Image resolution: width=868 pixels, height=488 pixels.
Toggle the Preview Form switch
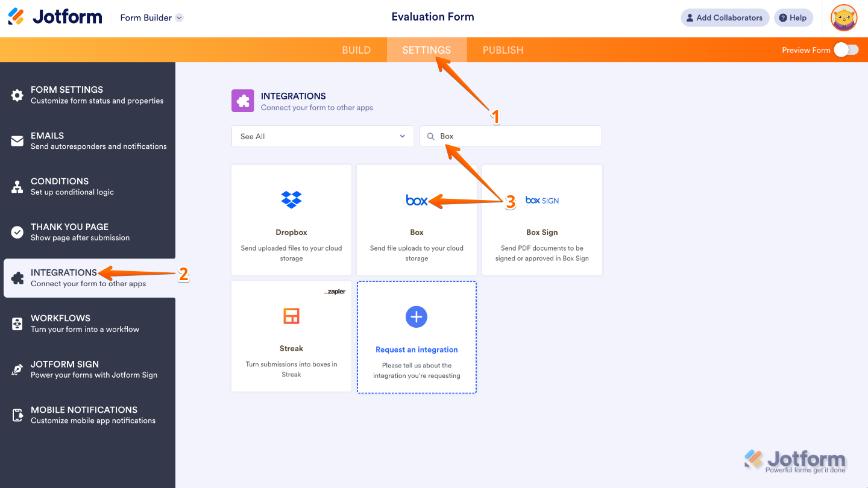click(x=846, y=50)
